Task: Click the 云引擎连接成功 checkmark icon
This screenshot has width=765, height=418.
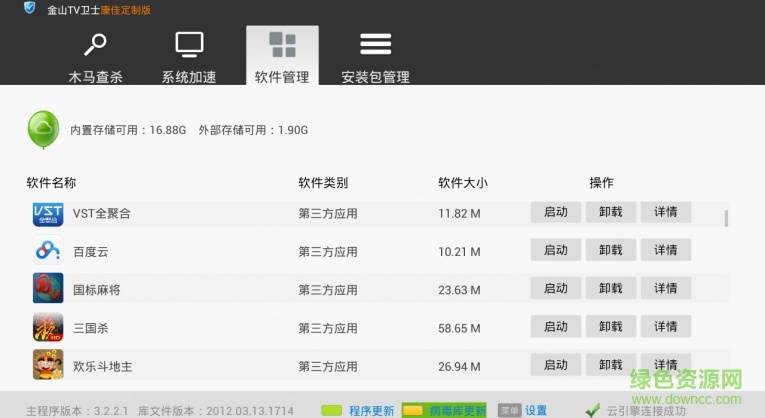Action: pos(593,410)
